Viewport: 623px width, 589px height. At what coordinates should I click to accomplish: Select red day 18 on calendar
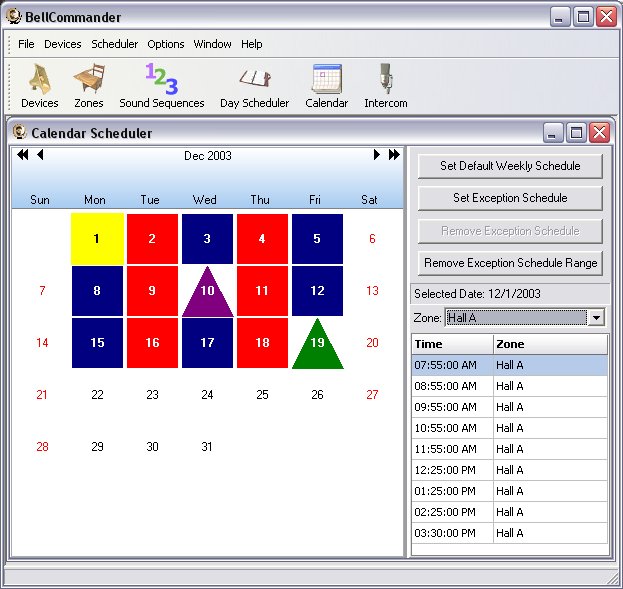point(262,343)
